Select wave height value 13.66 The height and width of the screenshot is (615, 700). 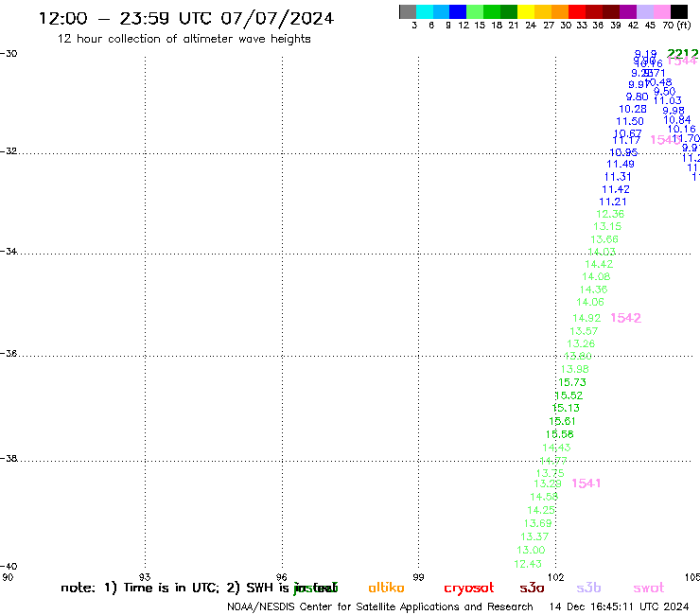tap(604, 239)
